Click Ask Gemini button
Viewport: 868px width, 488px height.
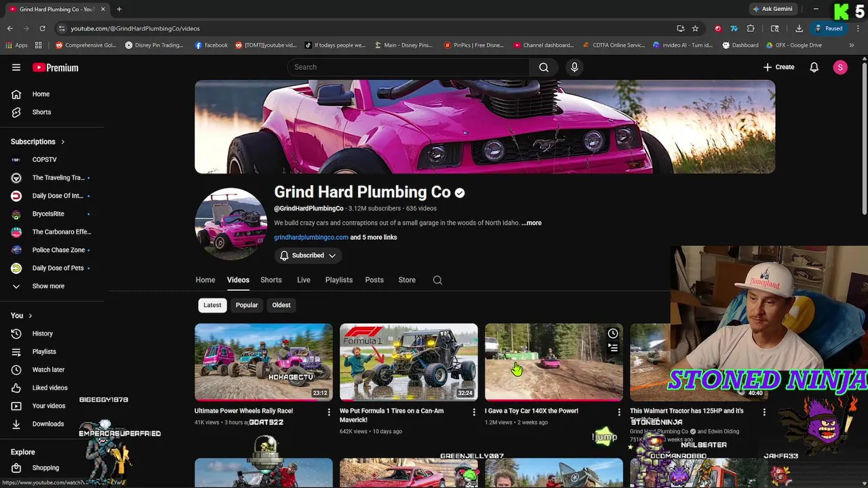(x=772, y=9)
